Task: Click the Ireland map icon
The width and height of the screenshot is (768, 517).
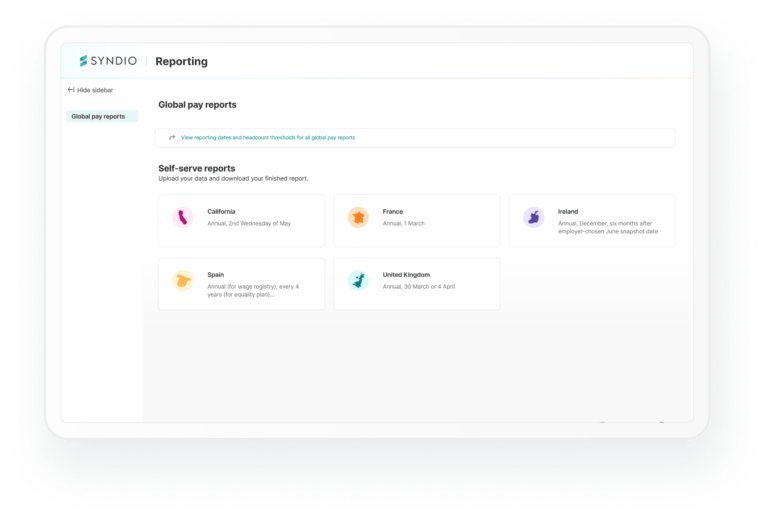Action: 534,217
